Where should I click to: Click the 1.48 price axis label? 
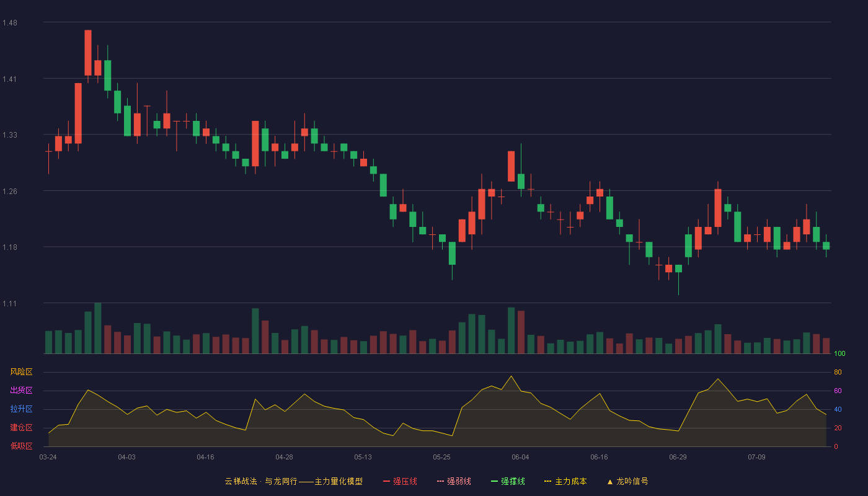coord(10,23)
